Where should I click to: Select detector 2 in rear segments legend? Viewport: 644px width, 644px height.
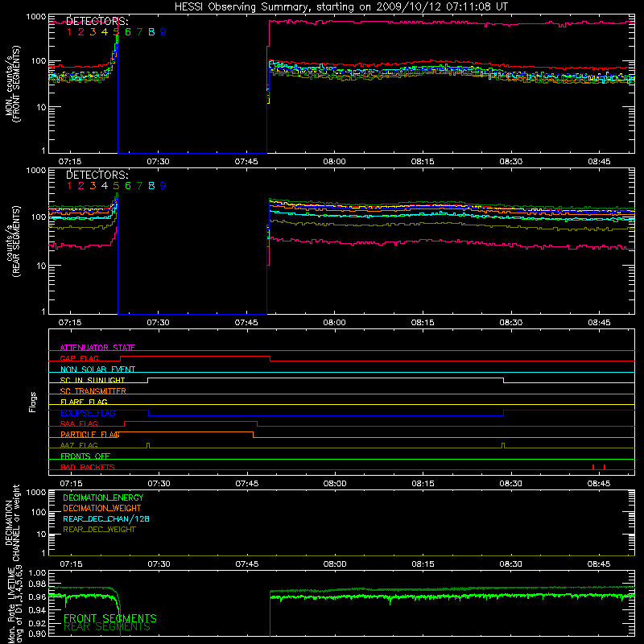[x=81, y=186]
